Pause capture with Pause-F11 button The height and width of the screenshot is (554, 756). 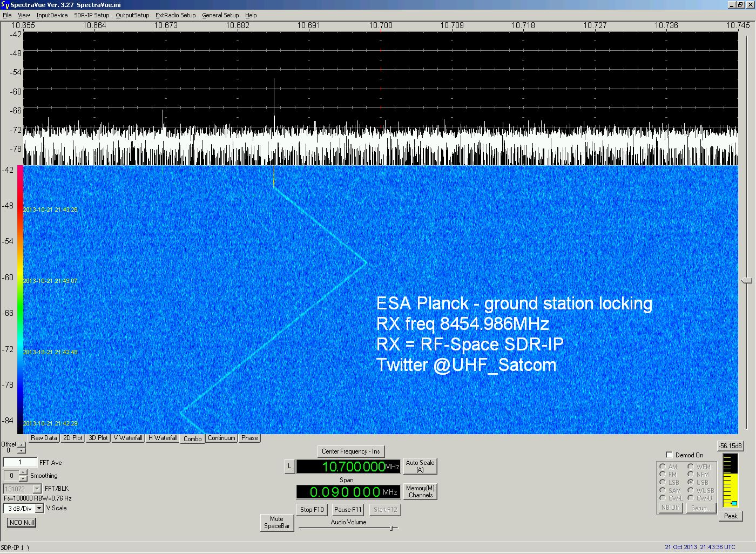pos(348,509)
